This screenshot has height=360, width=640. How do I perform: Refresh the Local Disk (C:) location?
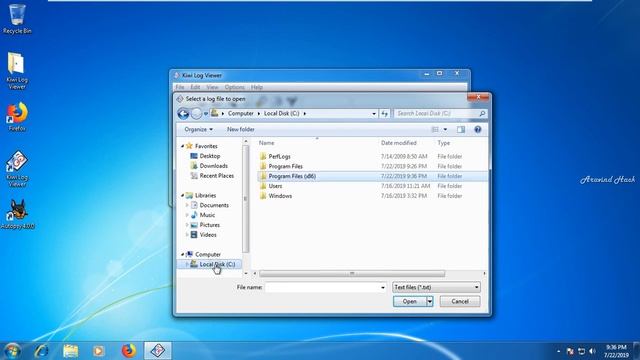384,113
